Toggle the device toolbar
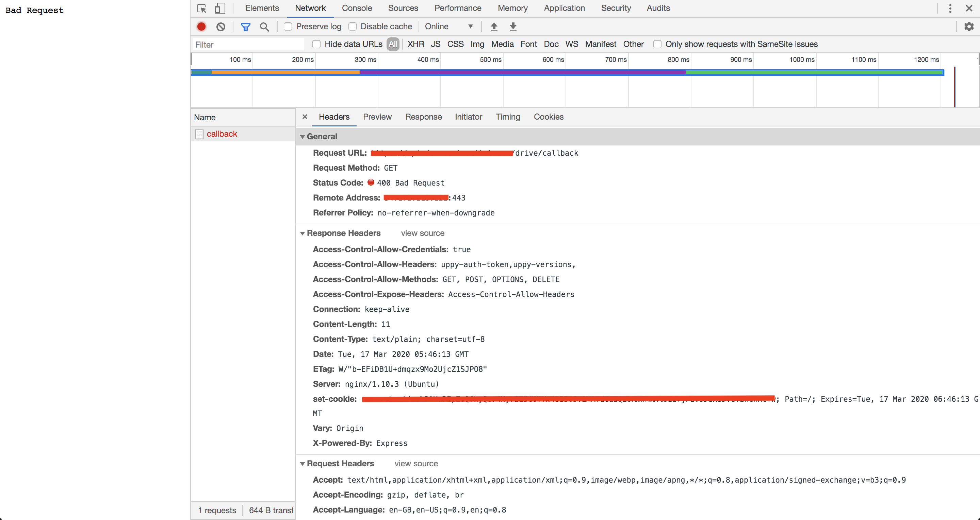This screenshot has width=980, height=520. pyautogui.click(x=220, y=8)
